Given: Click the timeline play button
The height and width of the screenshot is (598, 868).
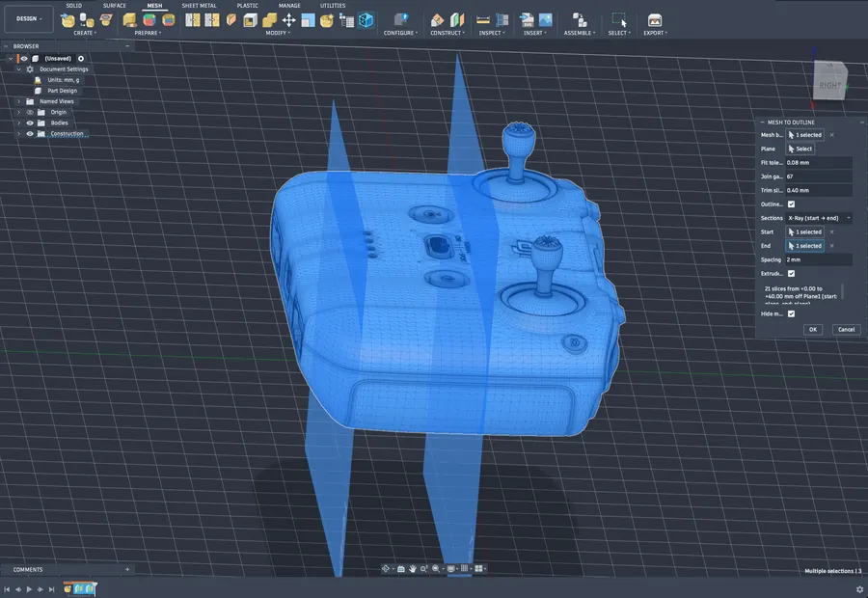Looking at the screenshot, I should tap(29, 589).
